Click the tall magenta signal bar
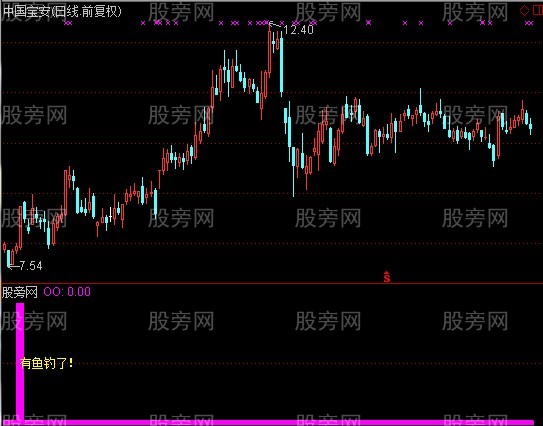Viewport: 543px width, 426px height. click(20, 362)
